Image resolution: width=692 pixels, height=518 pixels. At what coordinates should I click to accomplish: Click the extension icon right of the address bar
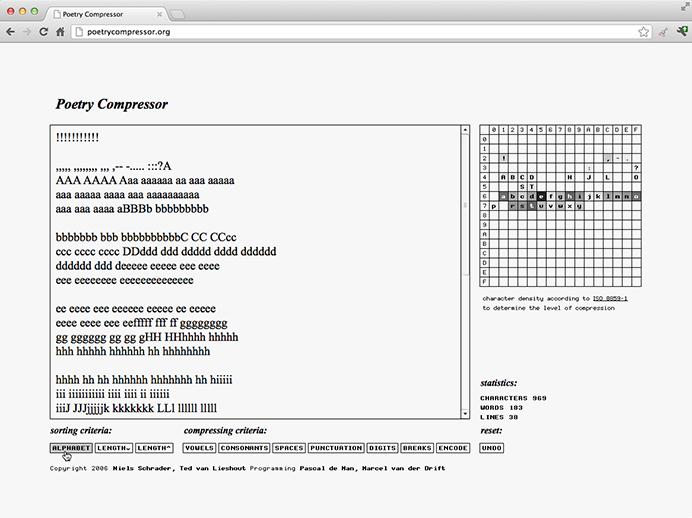(663, 32)
